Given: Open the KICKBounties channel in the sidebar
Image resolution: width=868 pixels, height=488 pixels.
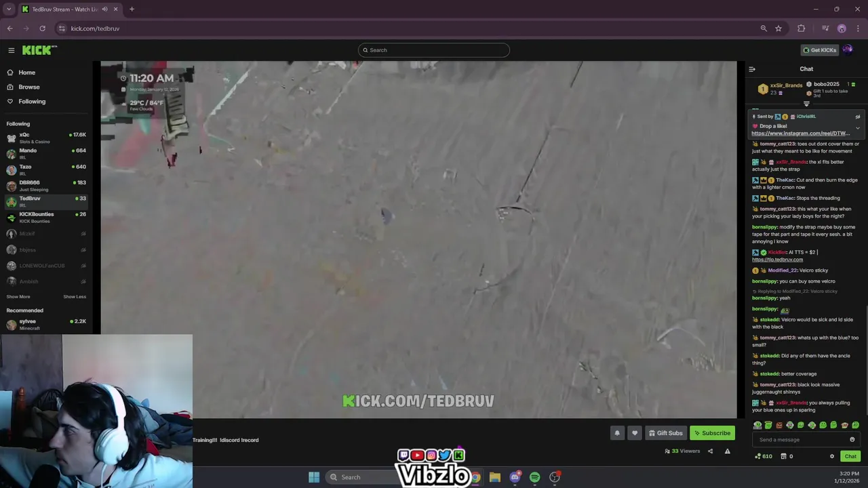Looking at the screenshot, I should click(x=46, y=217).
